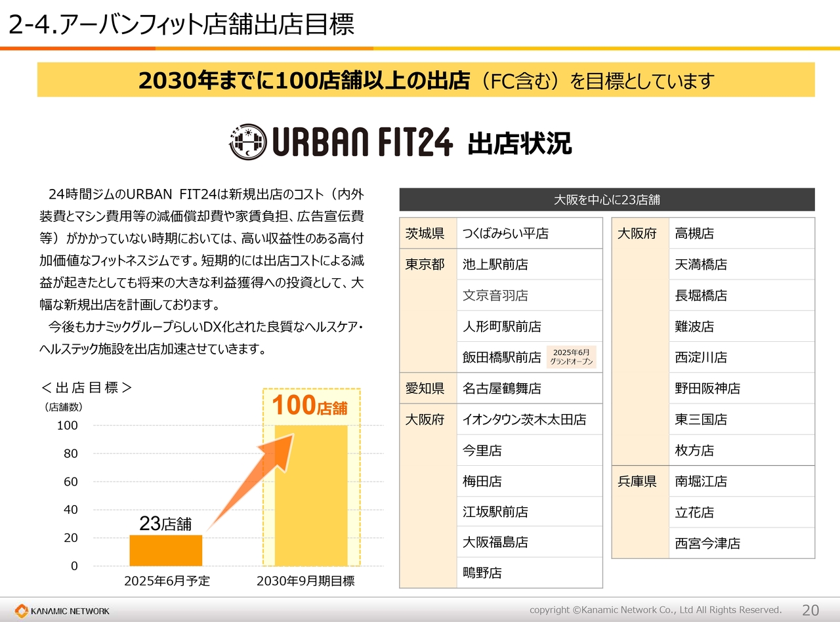Click the 2025年6月予定 axis label
840x622 pixels.
pyautogui.click(x=167, y=581)
